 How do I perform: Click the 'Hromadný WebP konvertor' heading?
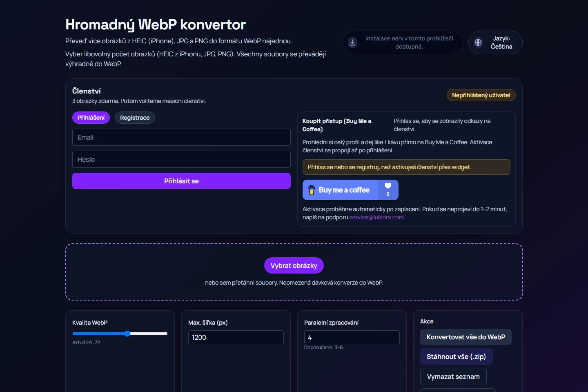coord(156,24)
